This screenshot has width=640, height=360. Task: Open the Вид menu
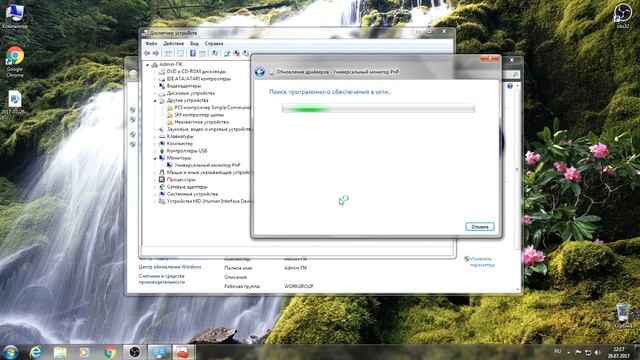coord(194,43)
